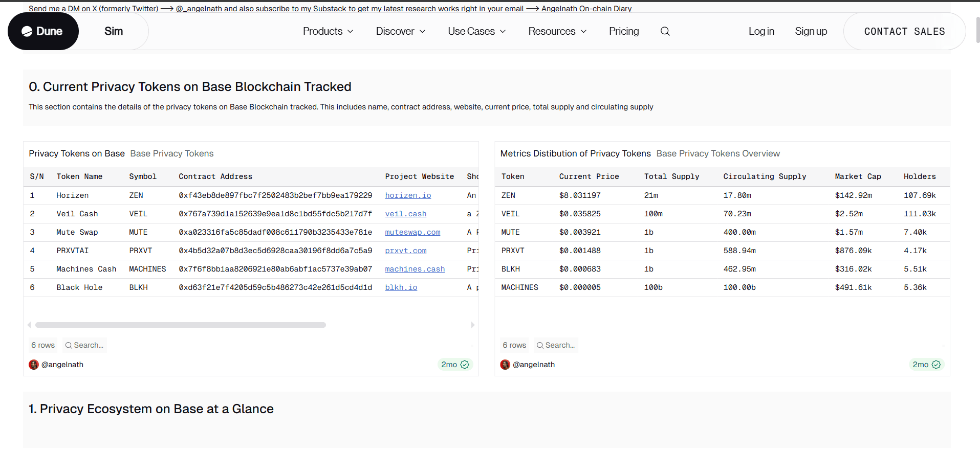Click BLKH price $0.000683 cell

tap(580, 269)
